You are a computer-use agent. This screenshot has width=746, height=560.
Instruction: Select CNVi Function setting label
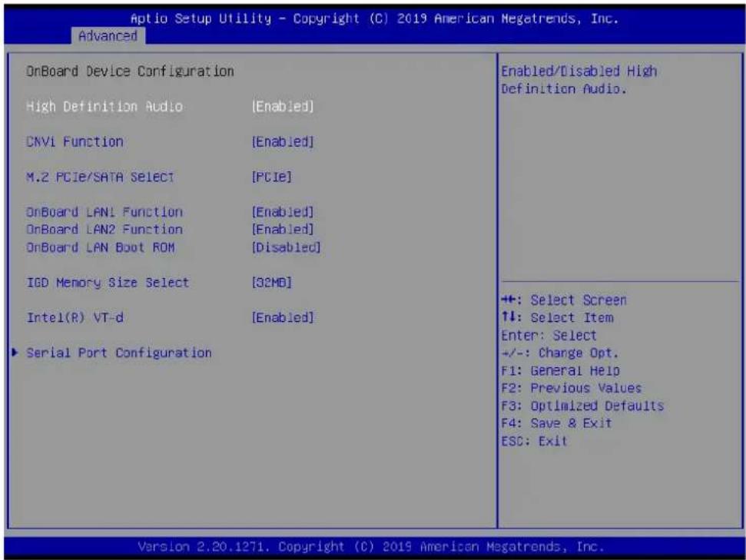coord(75,142)
